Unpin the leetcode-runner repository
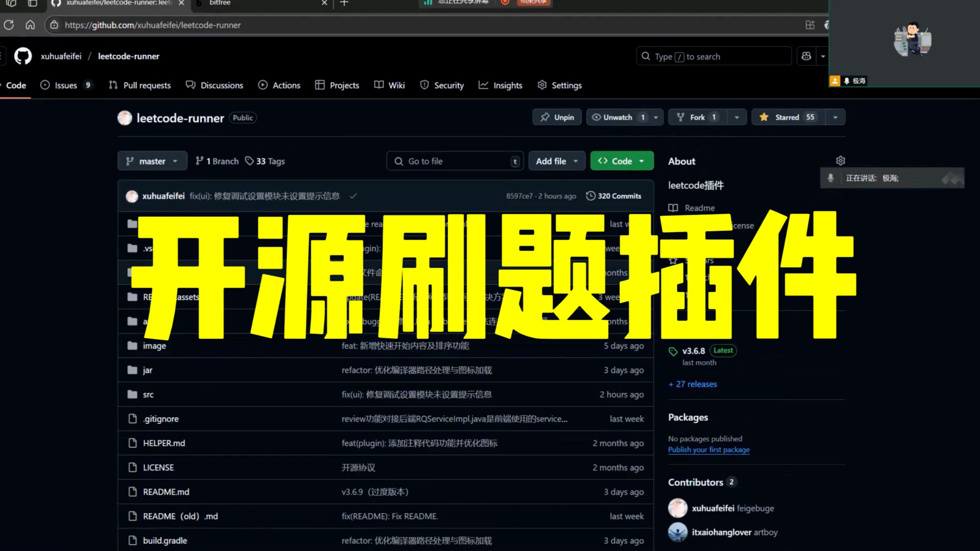The width and height of the screenshot is (980, 551). tap(557, 117)
